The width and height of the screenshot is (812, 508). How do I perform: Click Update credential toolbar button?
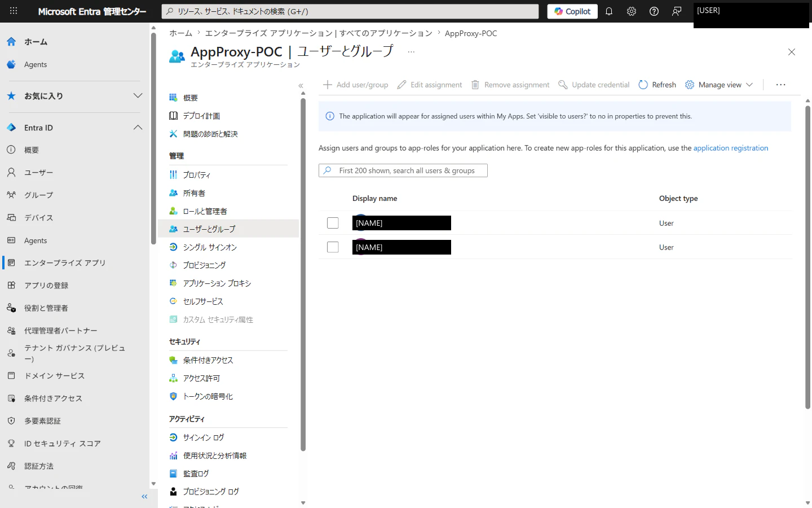click(x=594, y=85)
